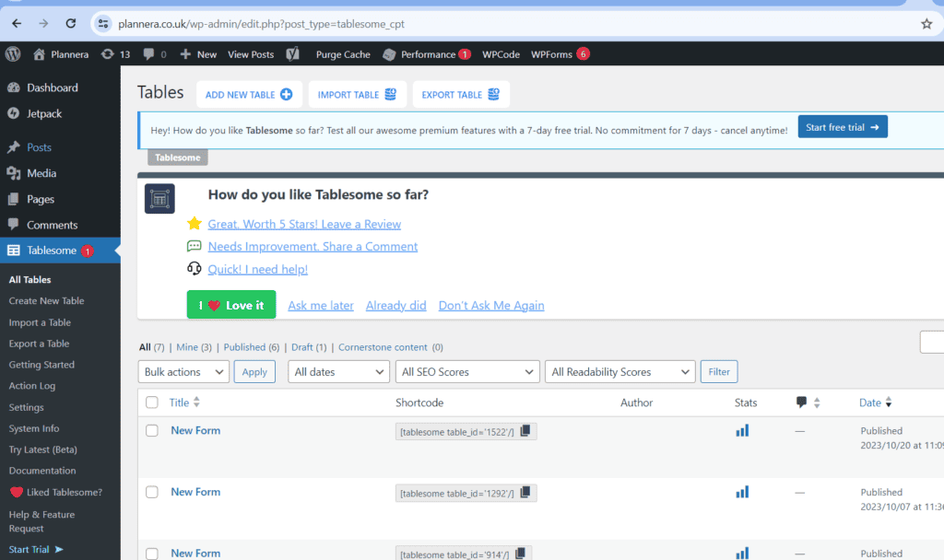Expand the All dates filter dropdown

(x=338, y=372)
